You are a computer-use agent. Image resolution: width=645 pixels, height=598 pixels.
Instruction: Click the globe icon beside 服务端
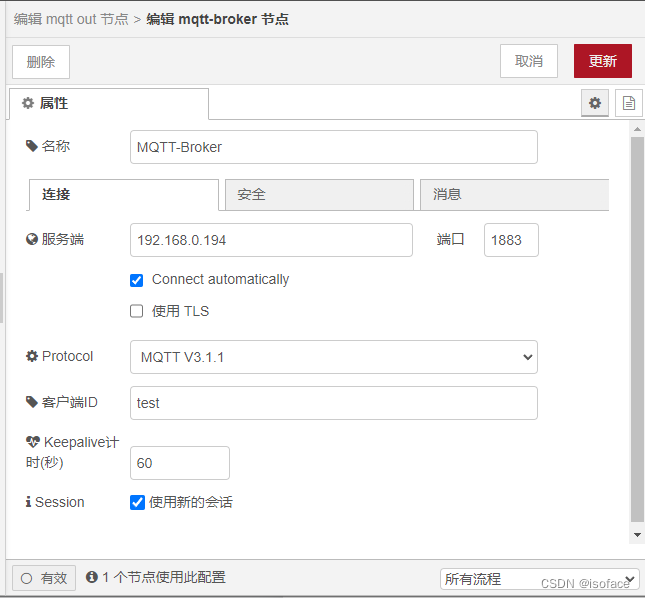(x=32, y=239)
